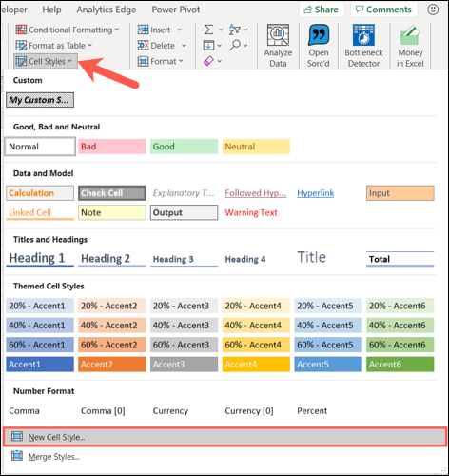This screenshot has height=476, width=449.
Task: Click the Sort & Filter icon
Action: pos(235,30)
